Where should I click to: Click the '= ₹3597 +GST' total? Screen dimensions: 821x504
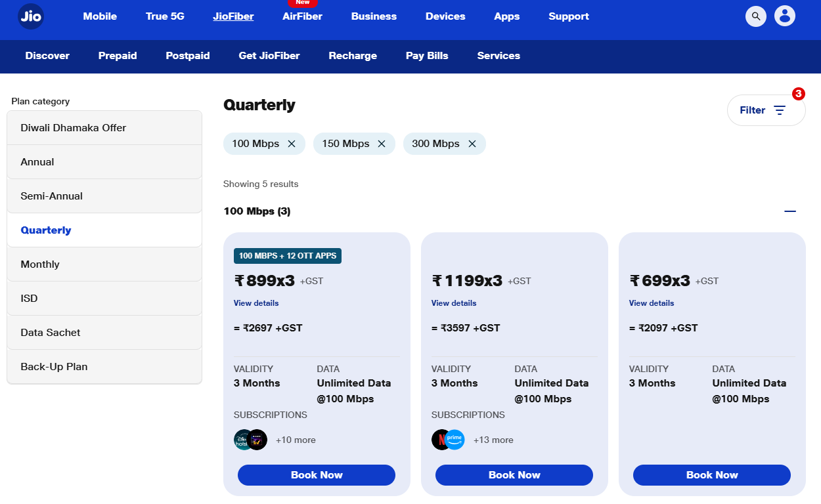[x=466, y=328]
